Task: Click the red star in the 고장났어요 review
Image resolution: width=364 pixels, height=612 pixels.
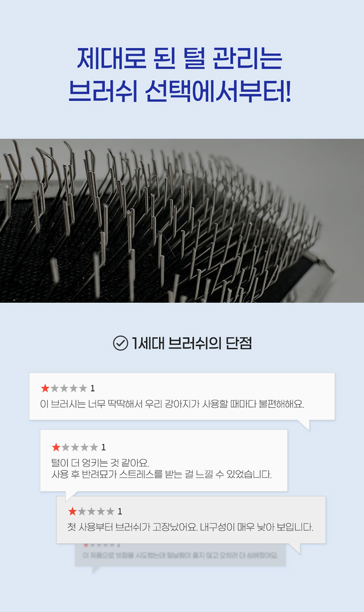Action: tap(72, 511)
